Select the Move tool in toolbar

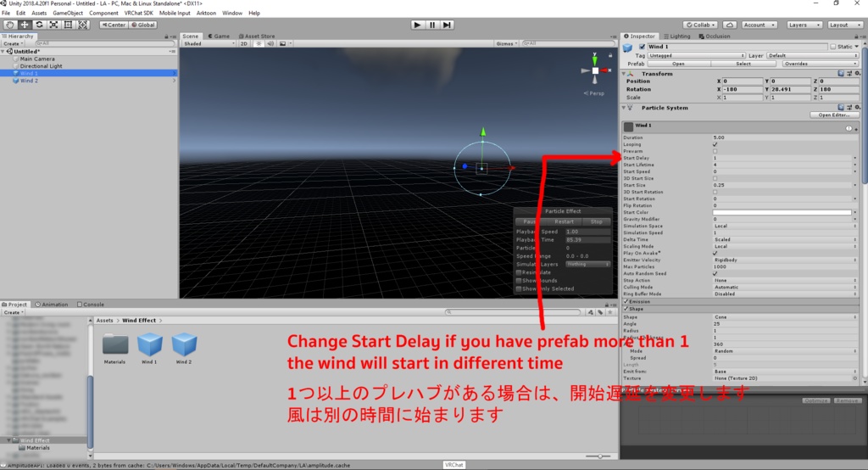point(25,25)
